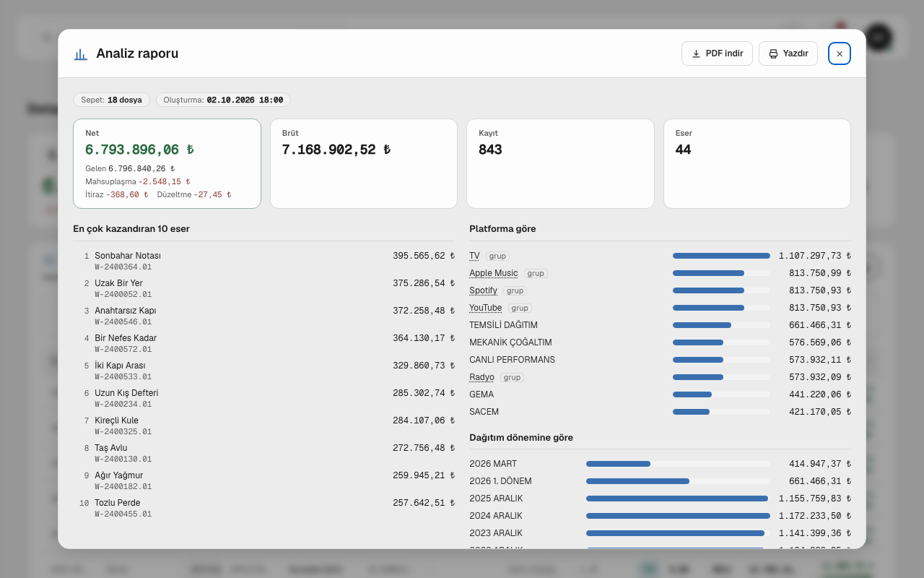Select the Anahtarsız Kapı work
924x578 pixels.
pyautogui.click(x=264, y=316)
